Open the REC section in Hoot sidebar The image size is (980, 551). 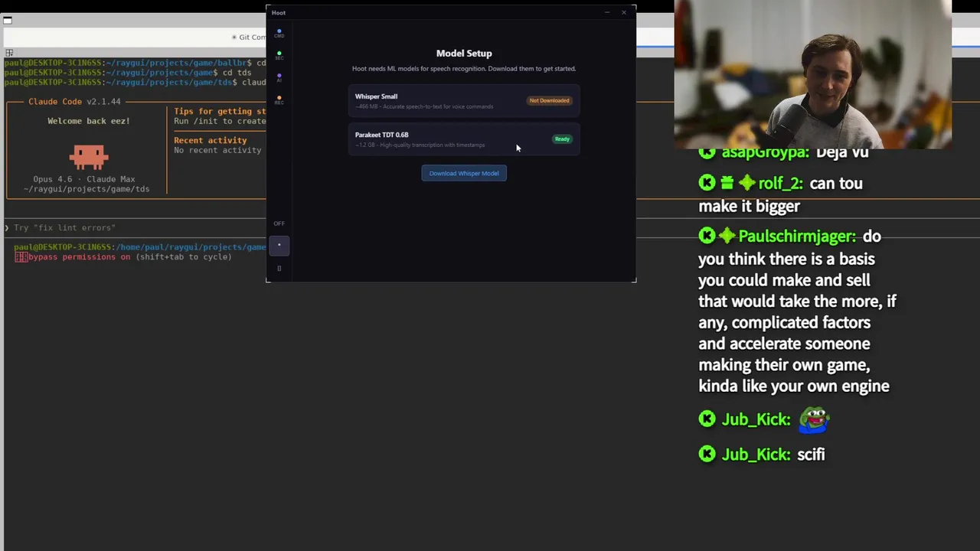[x=279, y=100]
